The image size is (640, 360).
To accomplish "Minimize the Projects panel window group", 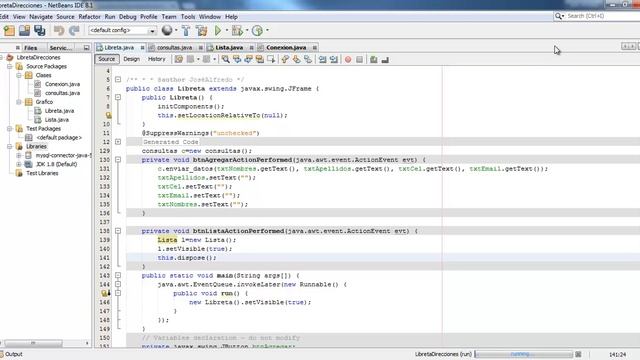I will 86,48.
